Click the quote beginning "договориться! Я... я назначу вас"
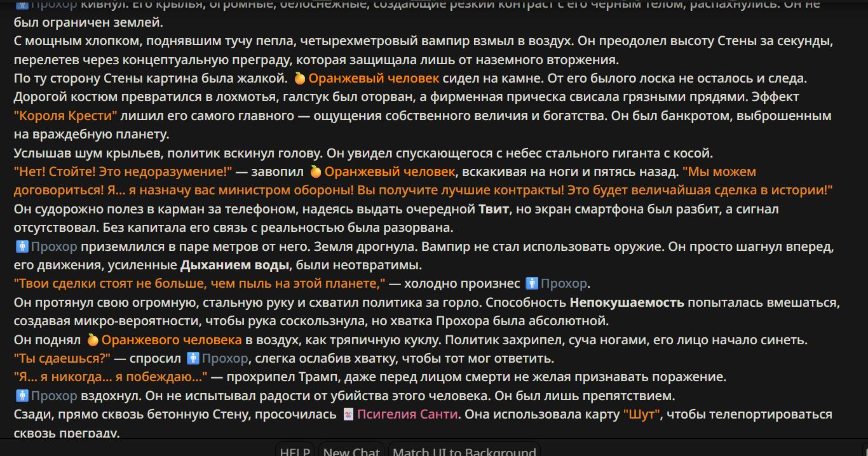 (423, 191)
